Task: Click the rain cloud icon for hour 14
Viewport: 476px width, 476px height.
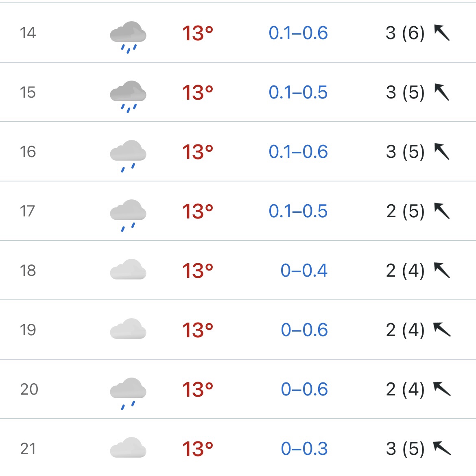Action: 128,37
